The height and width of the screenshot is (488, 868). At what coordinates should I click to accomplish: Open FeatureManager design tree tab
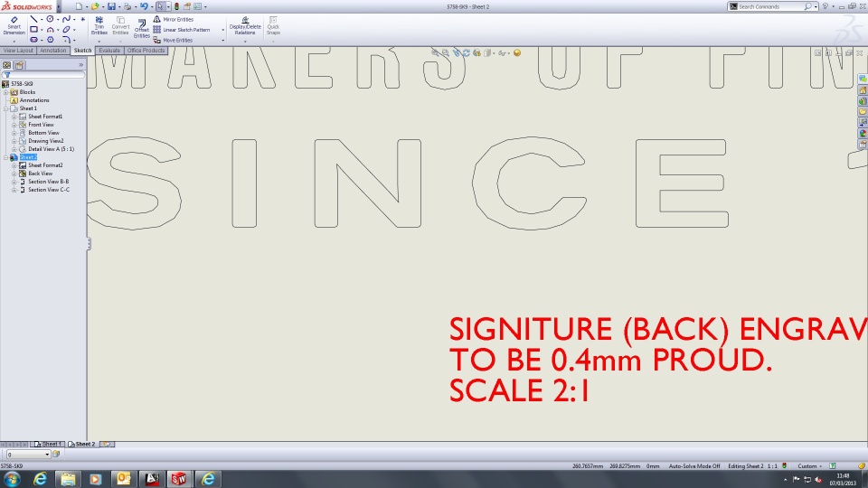[6, 65]
